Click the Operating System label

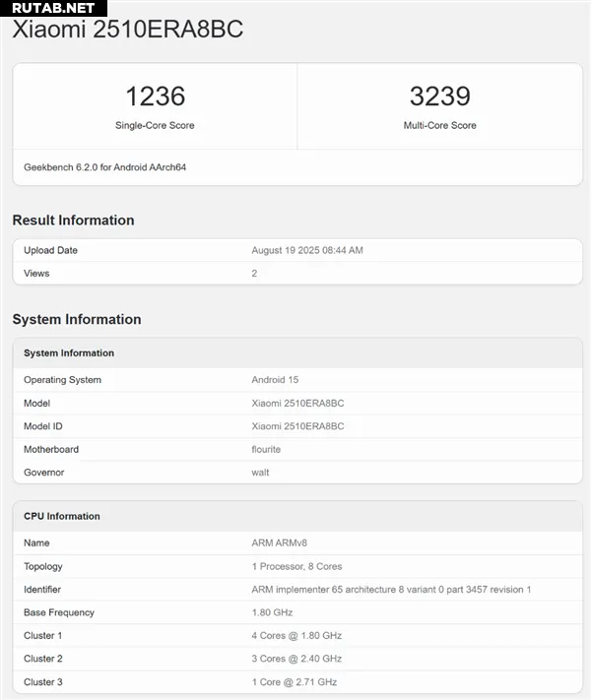(x=62, y=380)
